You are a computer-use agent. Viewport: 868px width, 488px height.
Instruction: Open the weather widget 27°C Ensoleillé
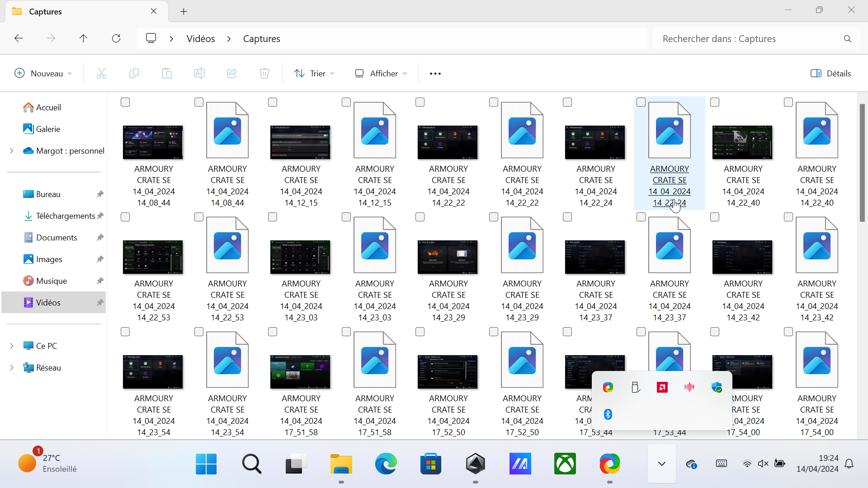(x=47, y=464)
